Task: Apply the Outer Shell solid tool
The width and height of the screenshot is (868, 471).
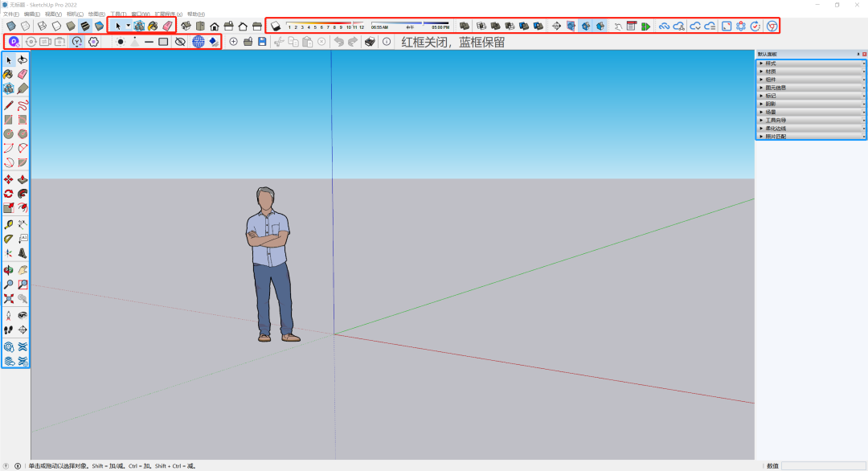Action: click(x=465, y=26)
